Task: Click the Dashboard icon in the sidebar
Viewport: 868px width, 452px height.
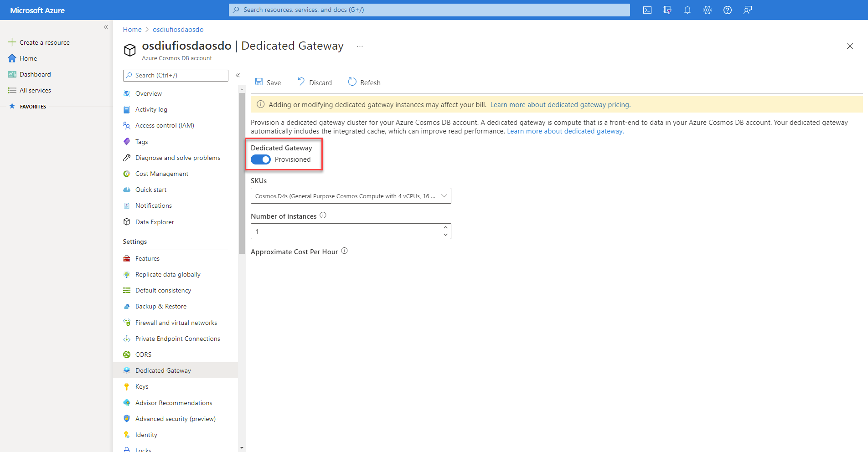Action: [12, 74]
